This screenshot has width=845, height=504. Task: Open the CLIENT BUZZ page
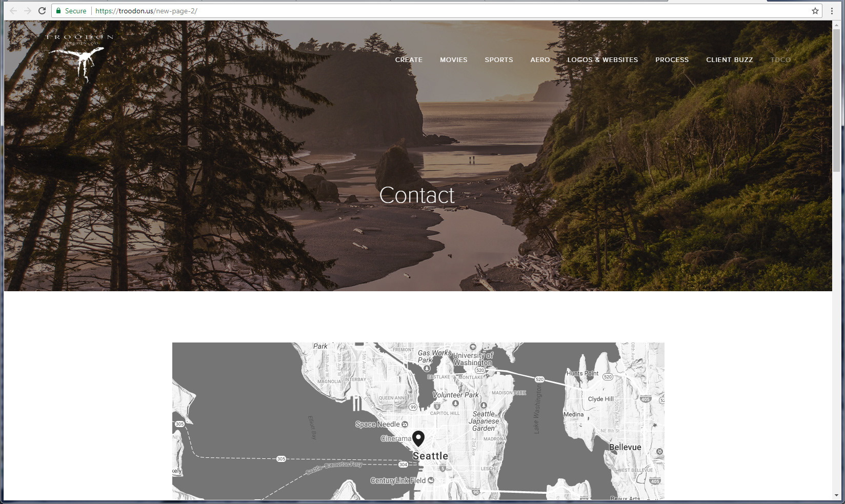[729, 60]
